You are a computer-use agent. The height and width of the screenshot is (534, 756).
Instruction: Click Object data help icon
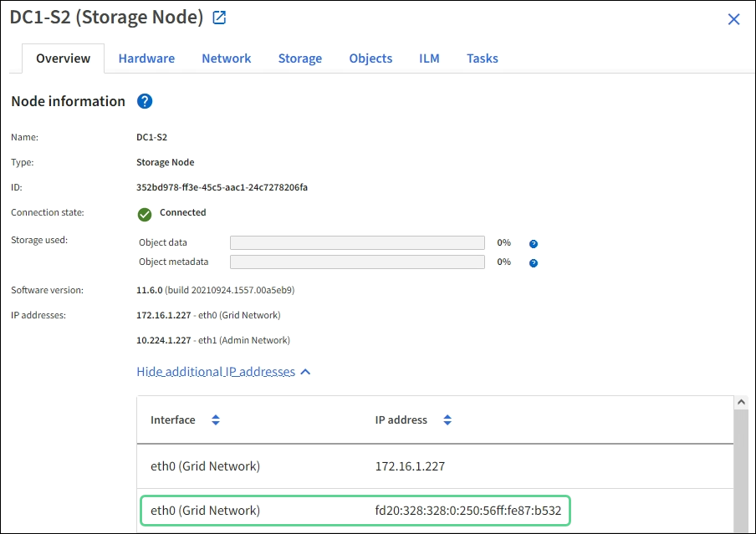pyautogui.click(x=533, y=243)
